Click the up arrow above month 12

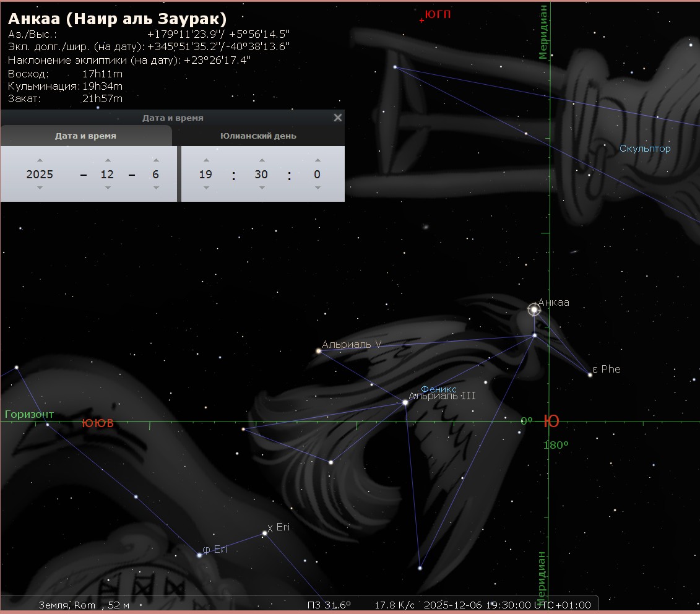[x=107, y=160]
